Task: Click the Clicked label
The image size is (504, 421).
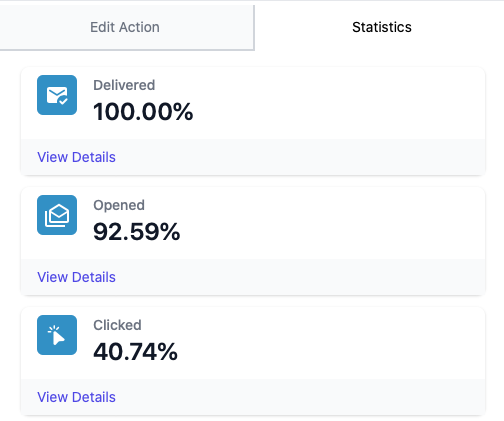Action: 117,325
